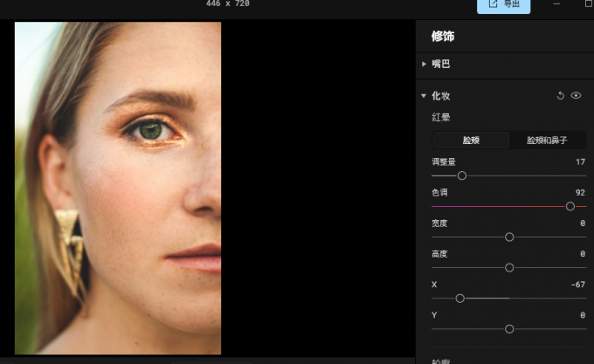Click the 修饰 panel title

coord(443,37)
